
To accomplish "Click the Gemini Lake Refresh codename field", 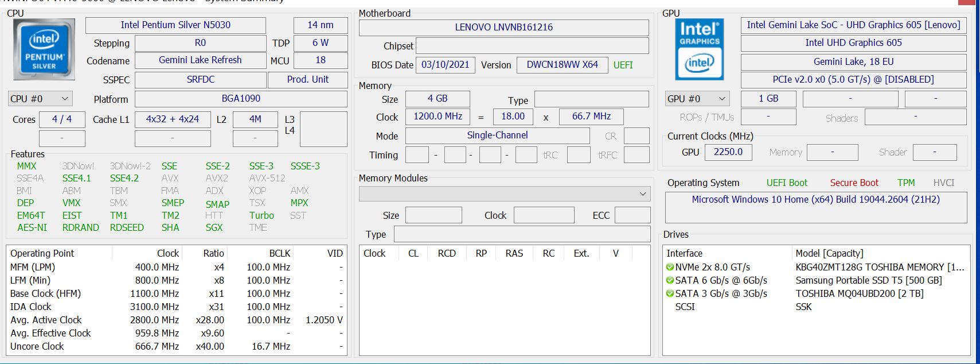I will (x=200, y=60).
